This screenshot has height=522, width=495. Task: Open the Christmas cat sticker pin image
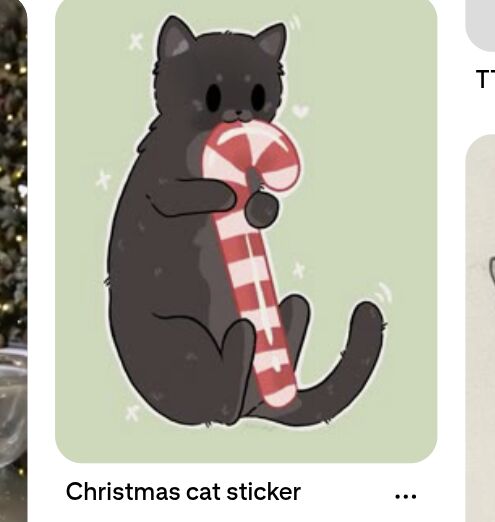pyautogui.click(x=246, y=231)
